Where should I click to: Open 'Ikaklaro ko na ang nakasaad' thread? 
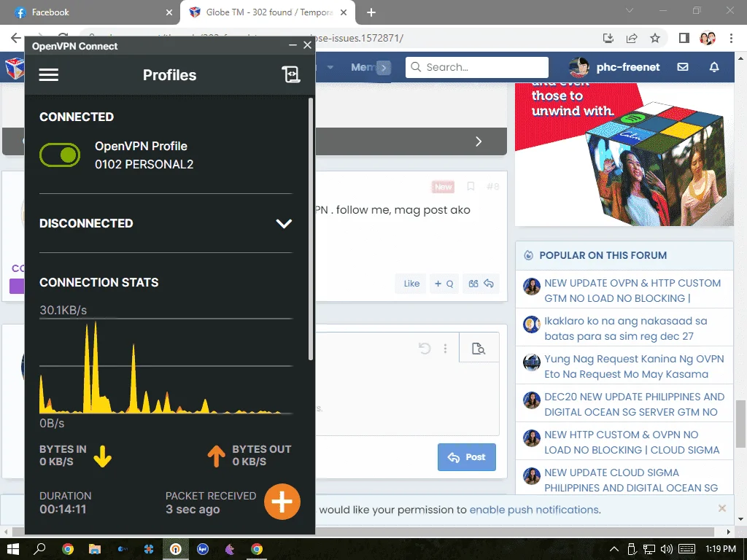tap(625, 329)
